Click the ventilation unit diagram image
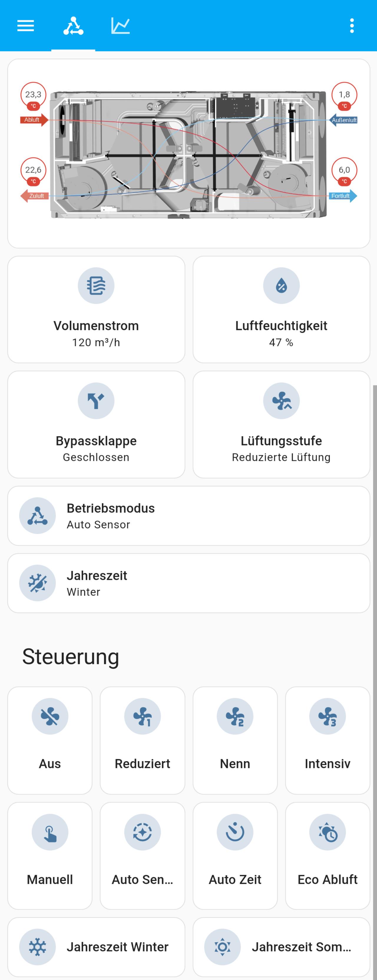Image resolution: width=377 pixels, height=980 pixels. [x=189, y=154]
